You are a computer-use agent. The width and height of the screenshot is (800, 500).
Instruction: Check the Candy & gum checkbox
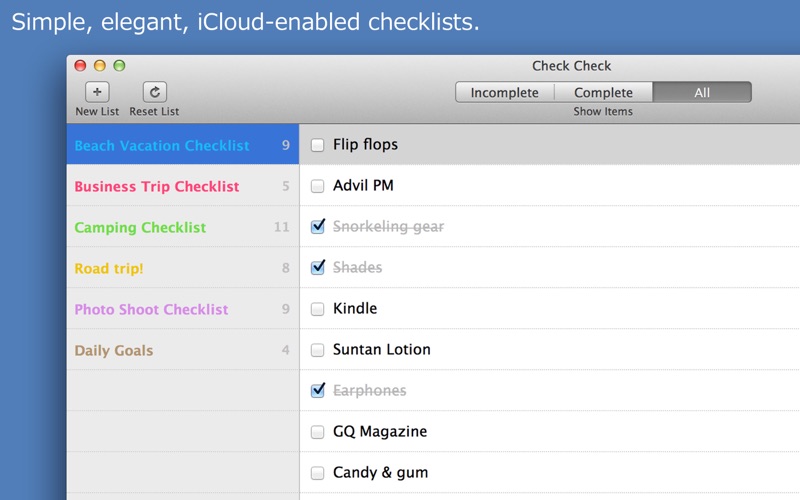pyautogui.click(x=317, y=473)
